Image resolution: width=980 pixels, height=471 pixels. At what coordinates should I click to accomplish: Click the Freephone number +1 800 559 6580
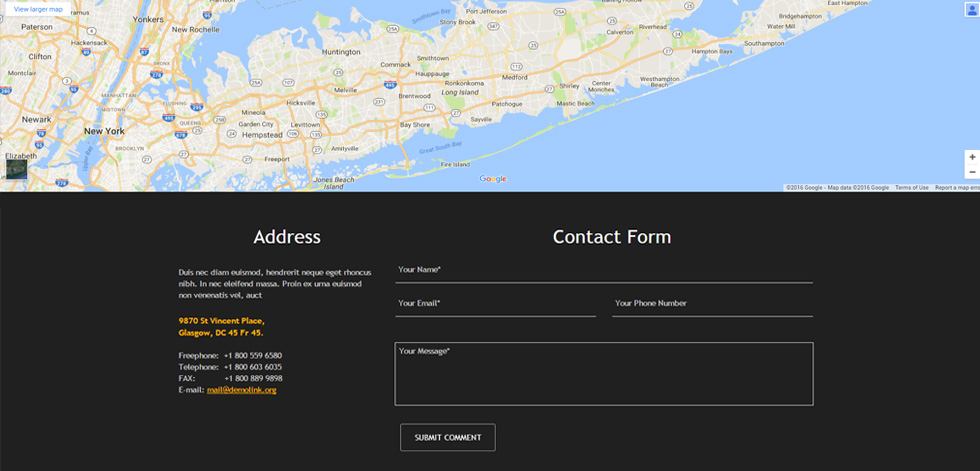click(x=252, y=355)
